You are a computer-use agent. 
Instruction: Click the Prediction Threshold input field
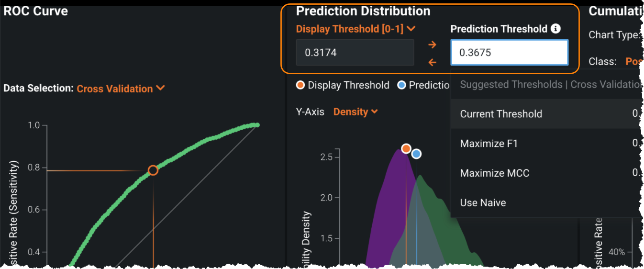tap(509, 53)
